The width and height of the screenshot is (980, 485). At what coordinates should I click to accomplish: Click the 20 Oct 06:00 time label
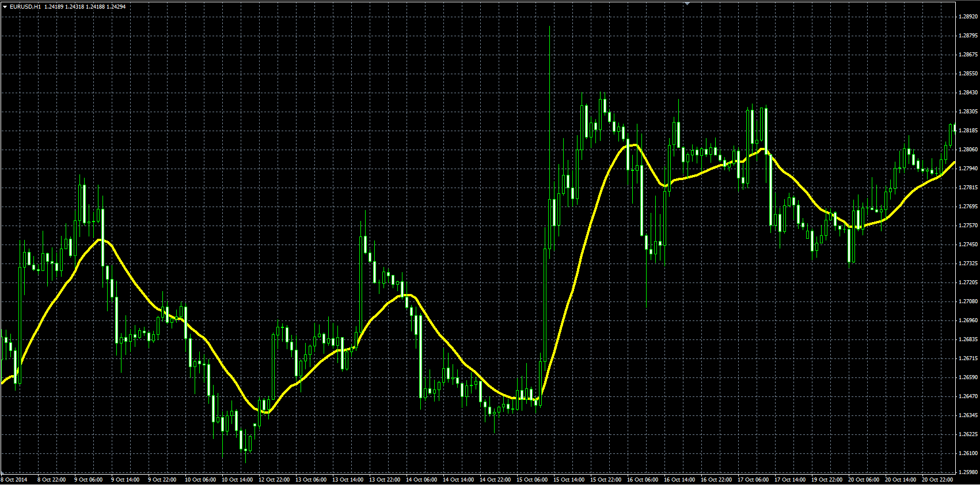[864, 480]
